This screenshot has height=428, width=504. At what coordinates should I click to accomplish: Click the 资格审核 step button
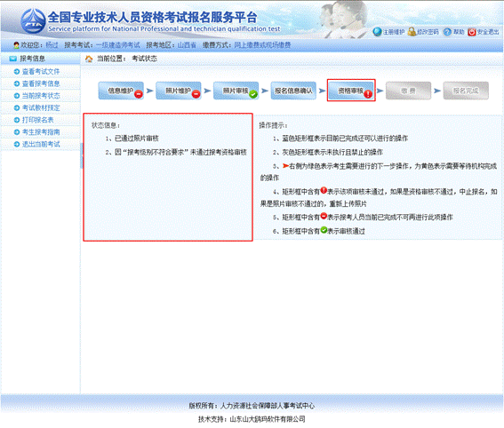point(351,91)
